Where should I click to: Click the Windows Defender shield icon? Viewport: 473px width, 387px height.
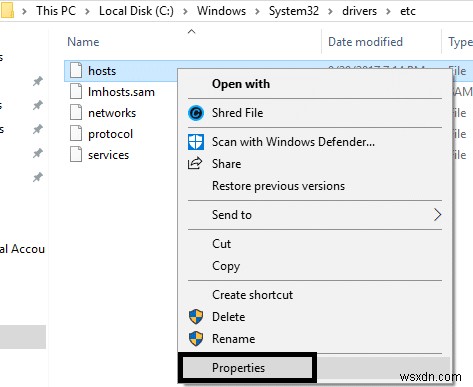click(x=196, y=142)
